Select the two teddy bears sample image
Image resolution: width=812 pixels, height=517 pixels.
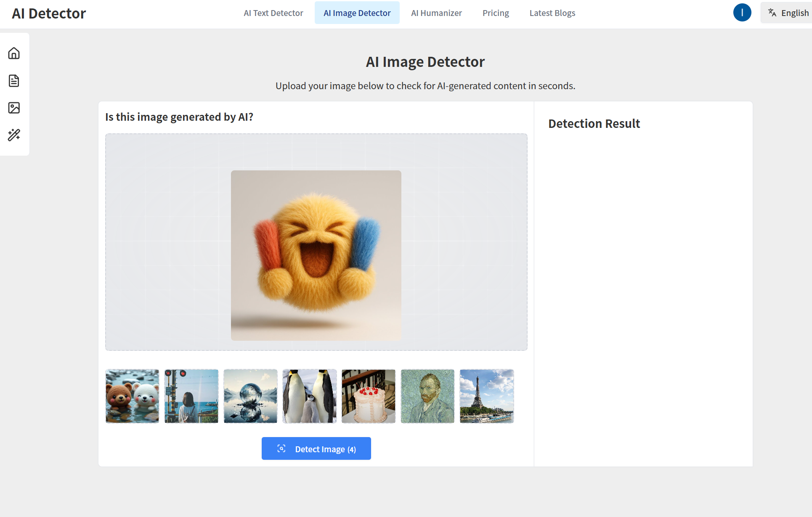click(x=132, y=396)
